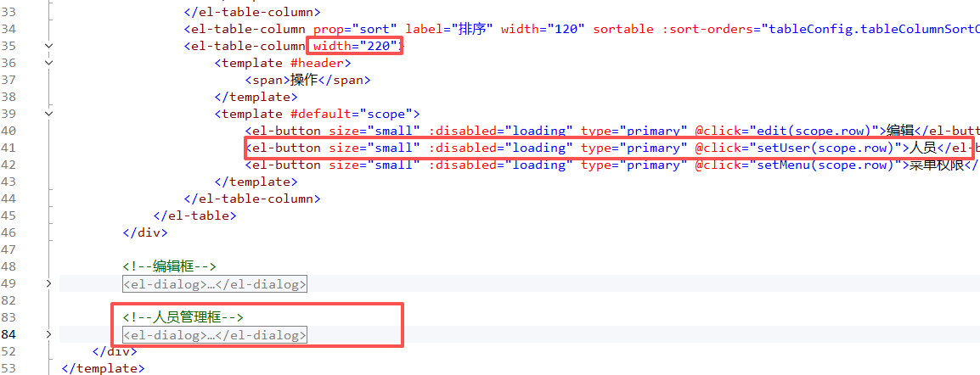The height and width of the screenshot is (375, 980).
Task: Expand the folded block at line 84
Action: click(48, 334)
